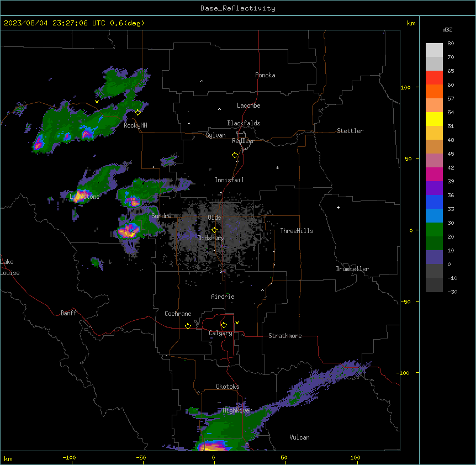This screenshot has height=465, width=476.
Task: Select the bright green 30-20 dBZ legend swatch
Action: click(434, 230)
